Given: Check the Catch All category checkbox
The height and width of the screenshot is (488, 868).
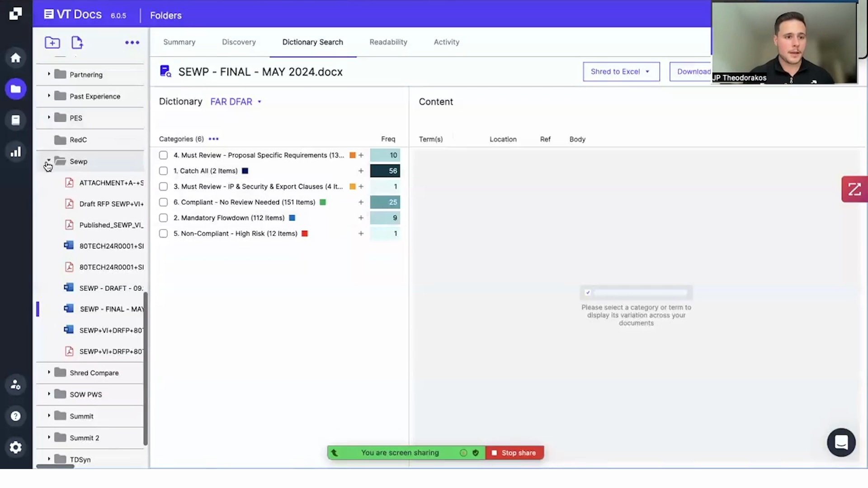Looking at the screenshot, I should [163, 171].
